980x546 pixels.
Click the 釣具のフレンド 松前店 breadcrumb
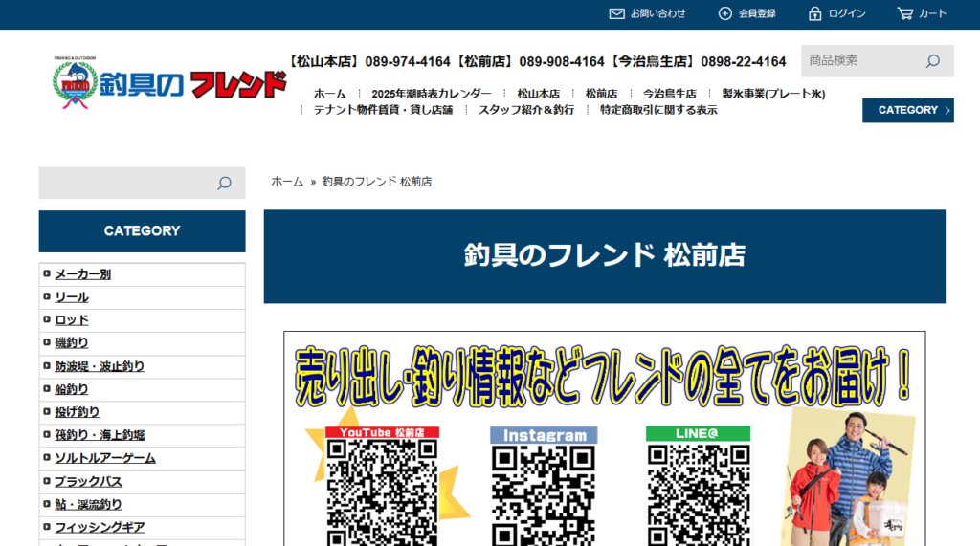coord(377,182)
